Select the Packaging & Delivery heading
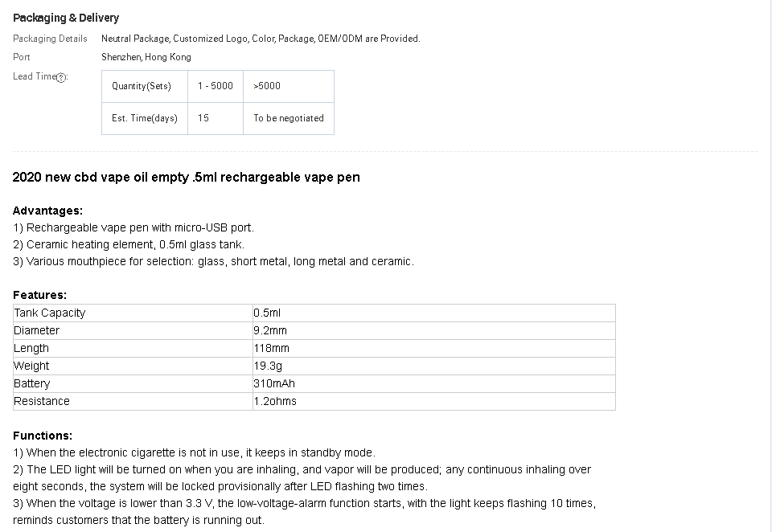 pyautogui.click(x=66, y=18)
